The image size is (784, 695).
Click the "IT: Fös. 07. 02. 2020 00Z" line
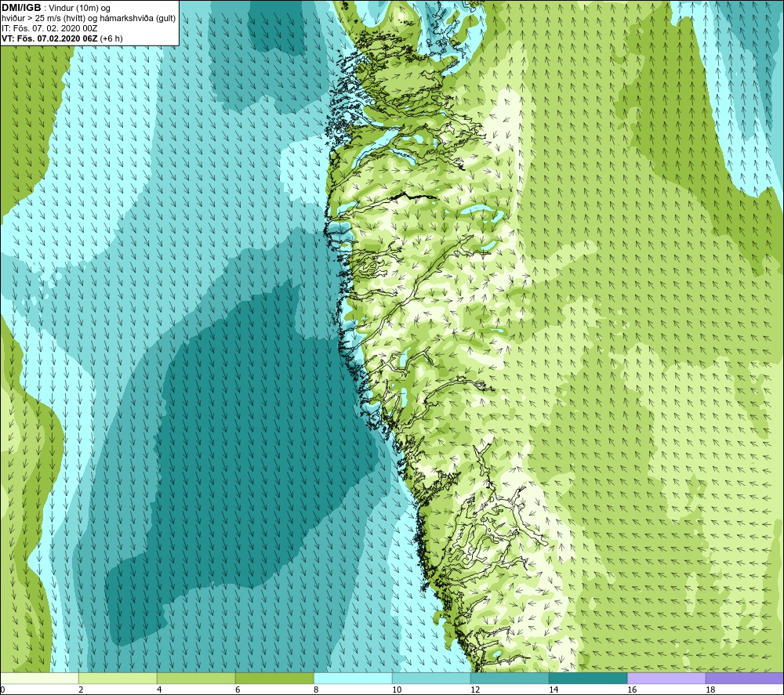49,28
